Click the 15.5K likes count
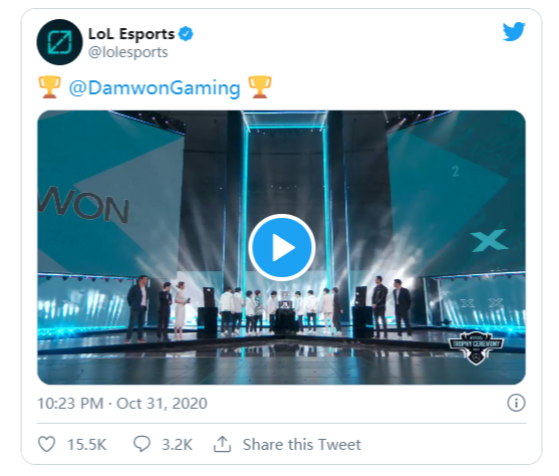Viewport: 559px width, 476px height. click(87, 445)
